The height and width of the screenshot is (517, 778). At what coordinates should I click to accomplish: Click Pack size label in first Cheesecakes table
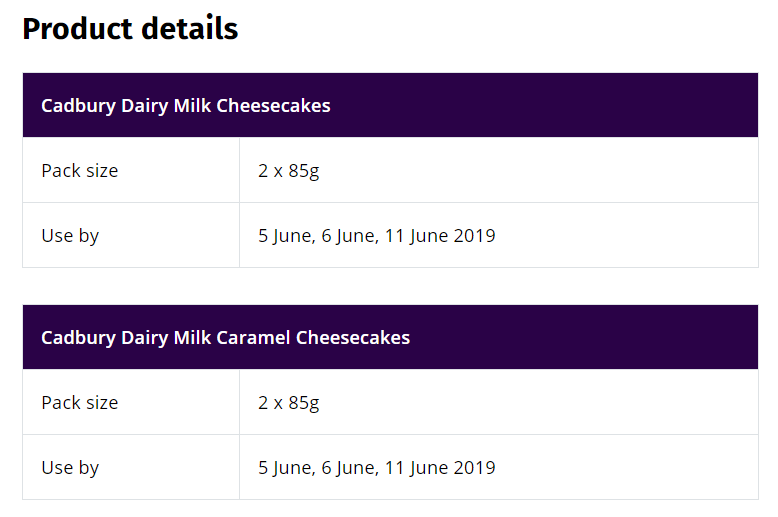[x=80, y=171]
